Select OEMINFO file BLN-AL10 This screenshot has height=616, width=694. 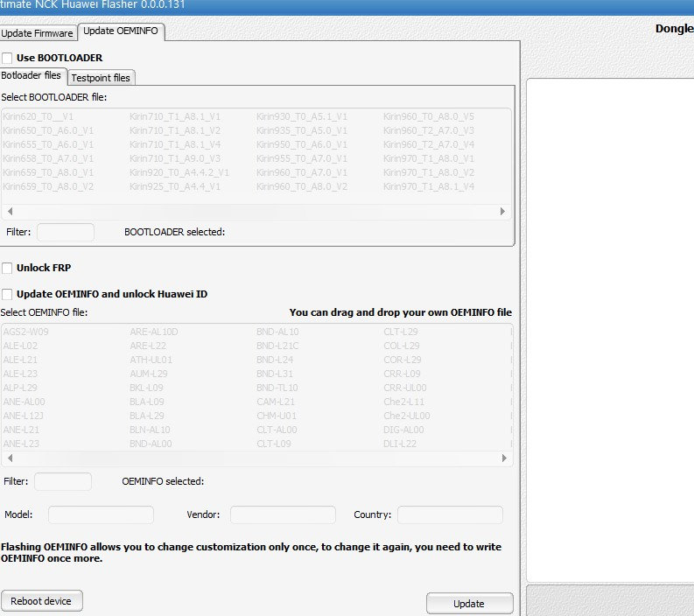tap(150, 430)
